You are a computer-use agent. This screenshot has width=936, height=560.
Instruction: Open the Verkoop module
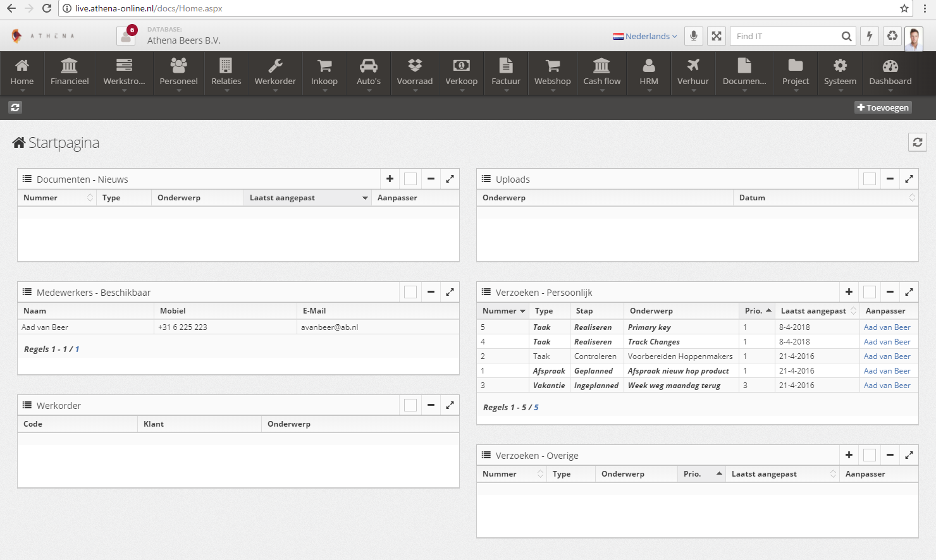pos(462,73)
